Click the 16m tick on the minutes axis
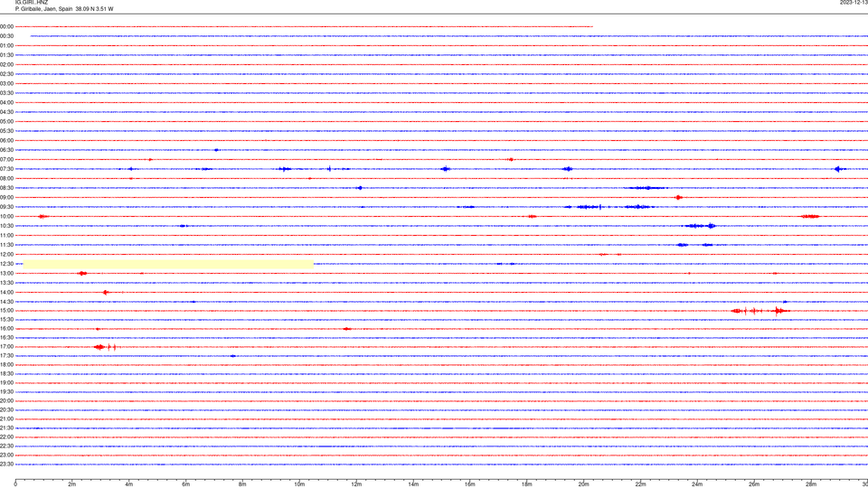Viewport: 868px width, 488px height. coord(470,484)
